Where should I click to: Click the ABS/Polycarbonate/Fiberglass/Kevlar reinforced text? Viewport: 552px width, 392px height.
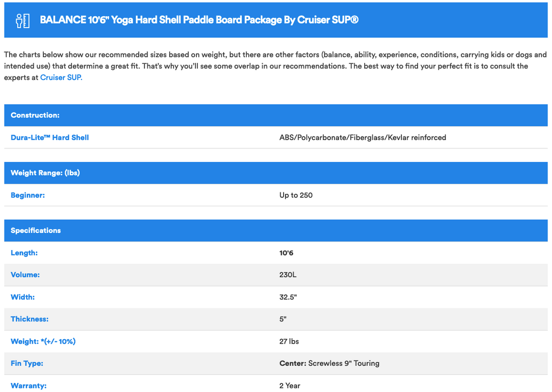(363, 137)
